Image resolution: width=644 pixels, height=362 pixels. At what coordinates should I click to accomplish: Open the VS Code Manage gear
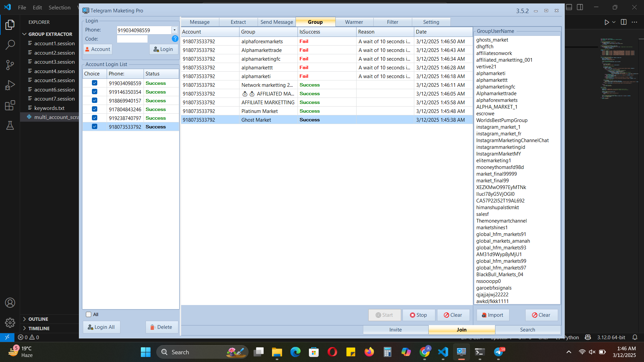pyautogui.click(x=10, y=323)
